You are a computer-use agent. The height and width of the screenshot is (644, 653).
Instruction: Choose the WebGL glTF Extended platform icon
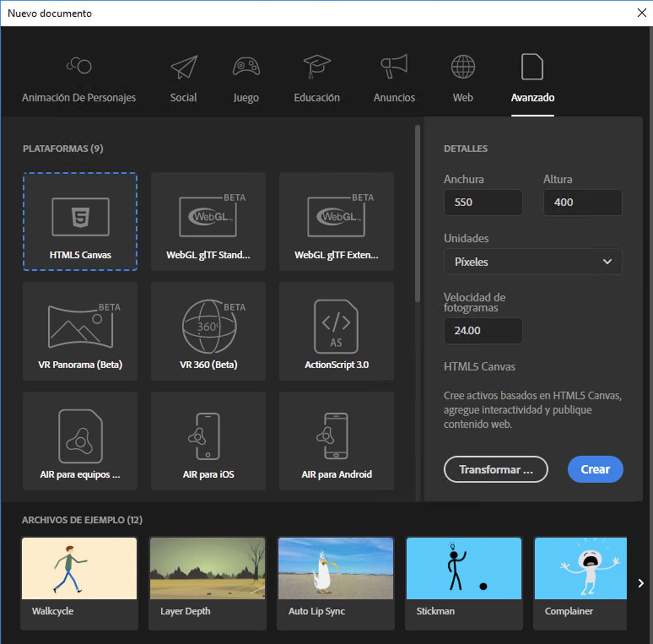pos(340,216)
